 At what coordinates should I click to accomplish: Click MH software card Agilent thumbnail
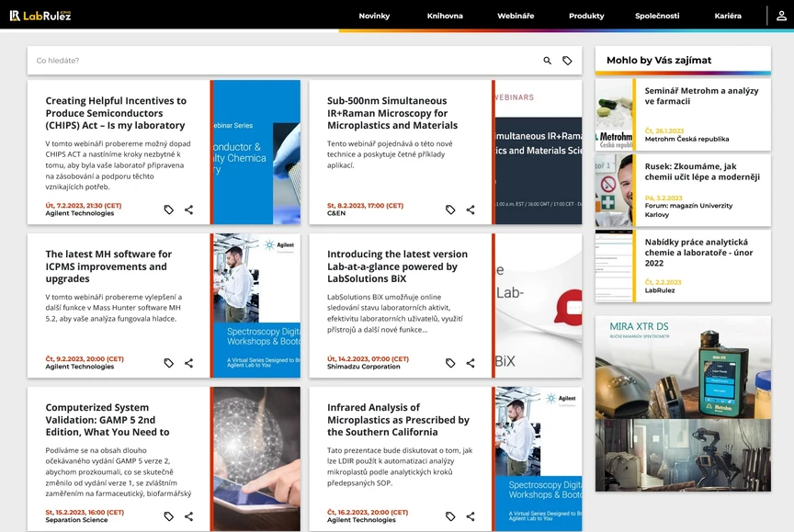256,305
